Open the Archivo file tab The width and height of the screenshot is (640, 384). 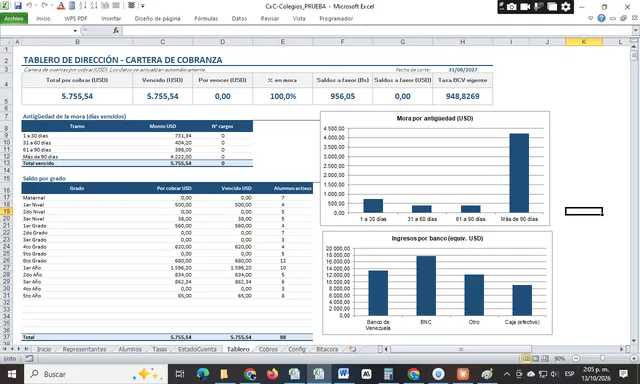click(x=14, y=18)
